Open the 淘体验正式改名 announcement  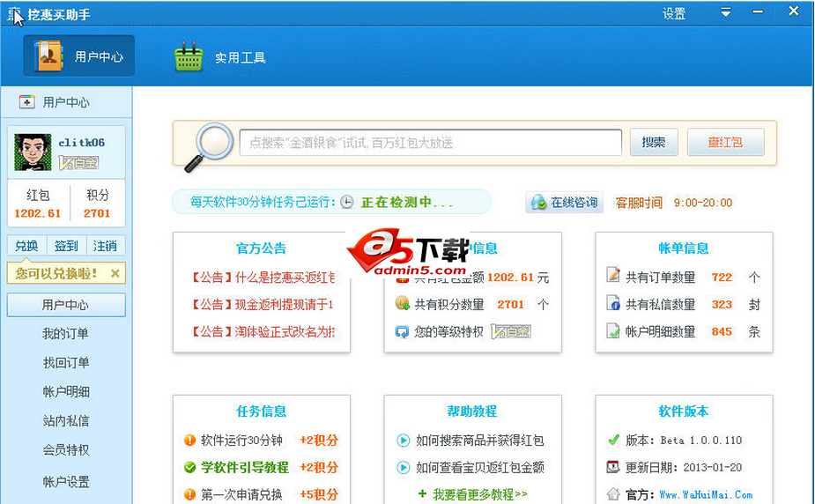point(263,331)
